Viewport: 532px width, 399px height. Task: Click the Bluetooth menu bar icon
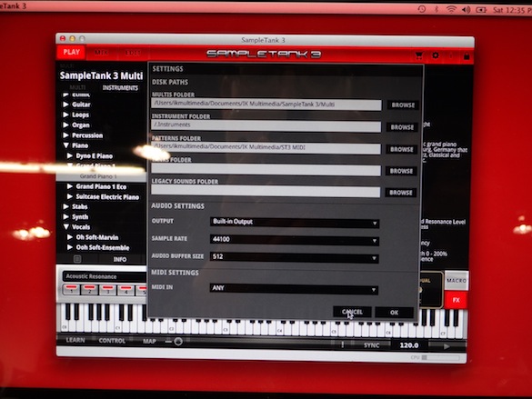437,9
